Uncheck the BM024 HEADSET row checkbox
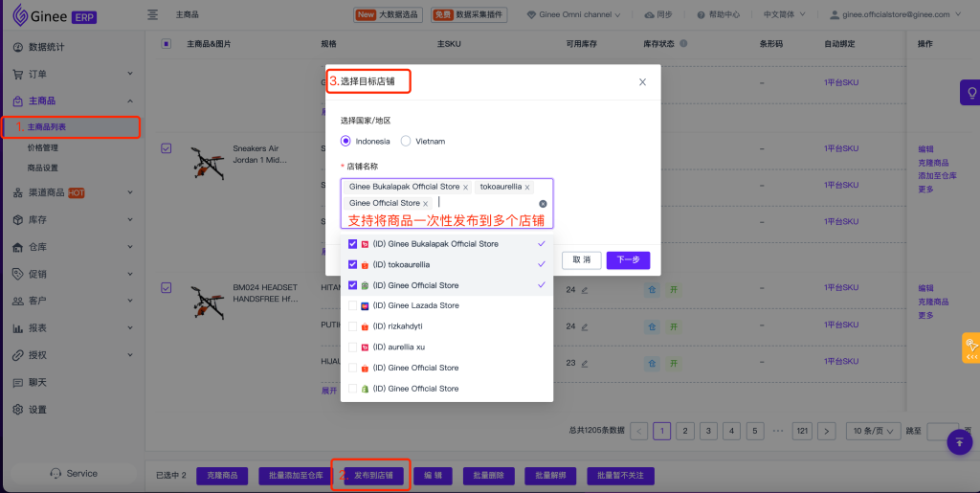Screen dimensions: 980x493 (x=167, y=287)
